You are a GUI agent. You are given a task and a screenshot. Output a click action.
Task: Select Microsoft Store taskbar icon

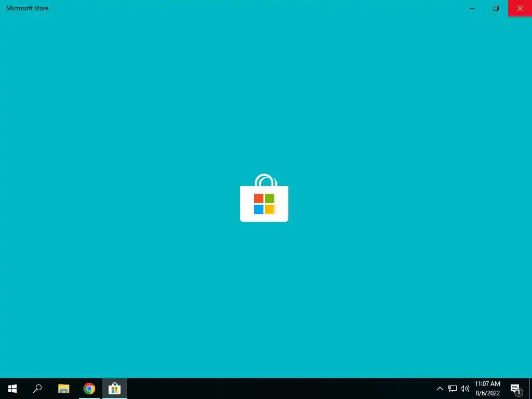click(x=115, y=389)
